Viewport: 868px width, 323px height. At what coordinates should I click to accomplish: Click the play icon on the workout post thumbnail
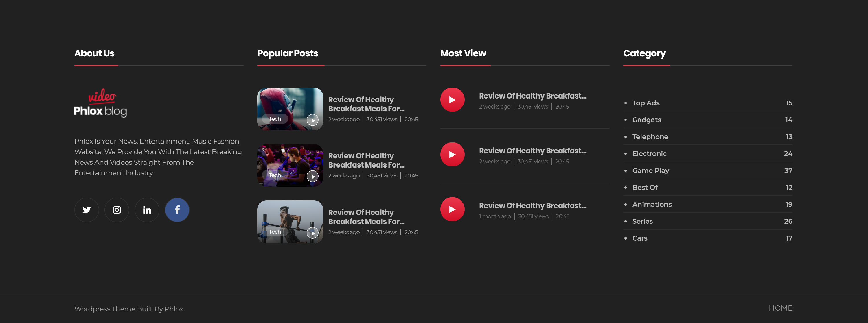pos(312,233)
